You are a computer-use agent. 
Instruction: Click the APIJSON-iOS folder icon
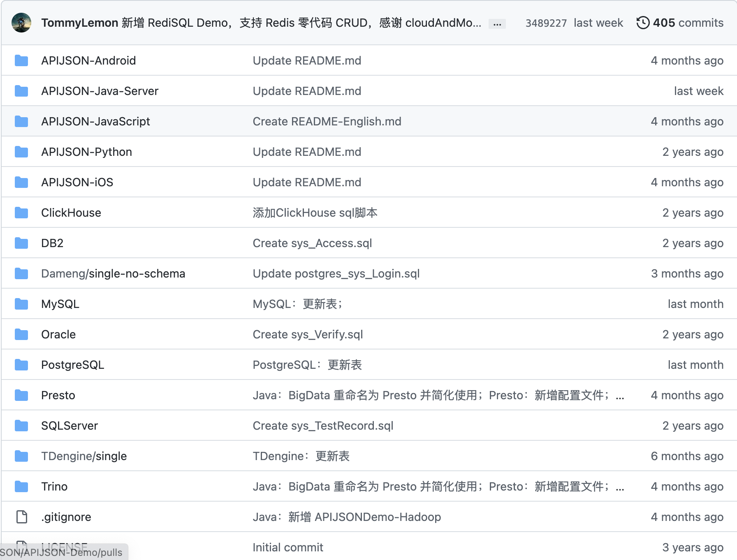(21, 182)
